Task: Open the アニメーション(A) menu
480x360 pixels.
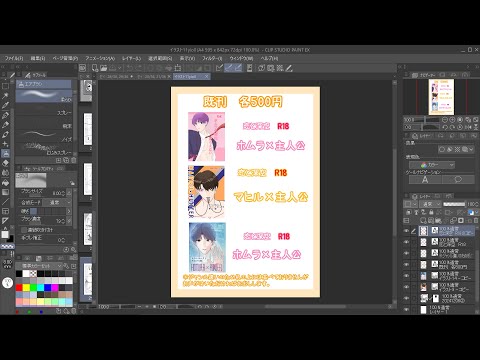Action: [100, 58]
